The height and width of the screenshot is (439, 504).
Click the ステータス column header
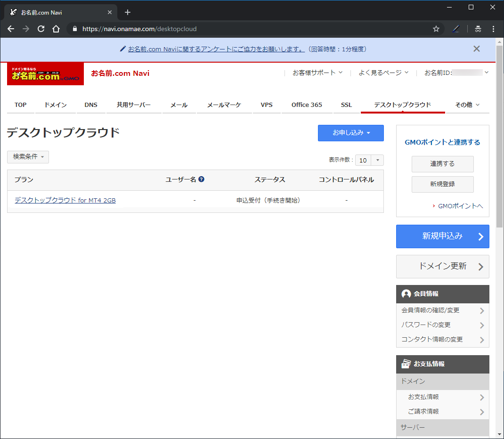270,179
